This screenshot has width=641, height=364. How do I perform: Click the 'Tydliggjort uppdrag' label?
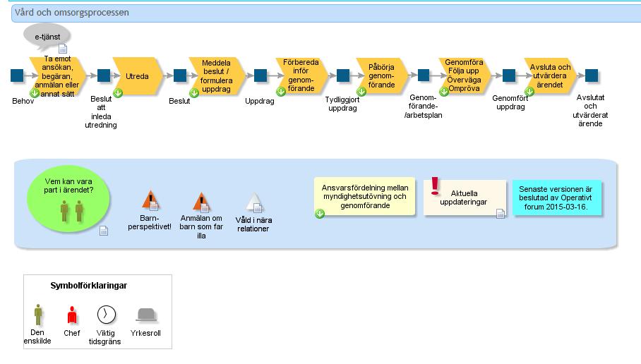coord(342,104)
